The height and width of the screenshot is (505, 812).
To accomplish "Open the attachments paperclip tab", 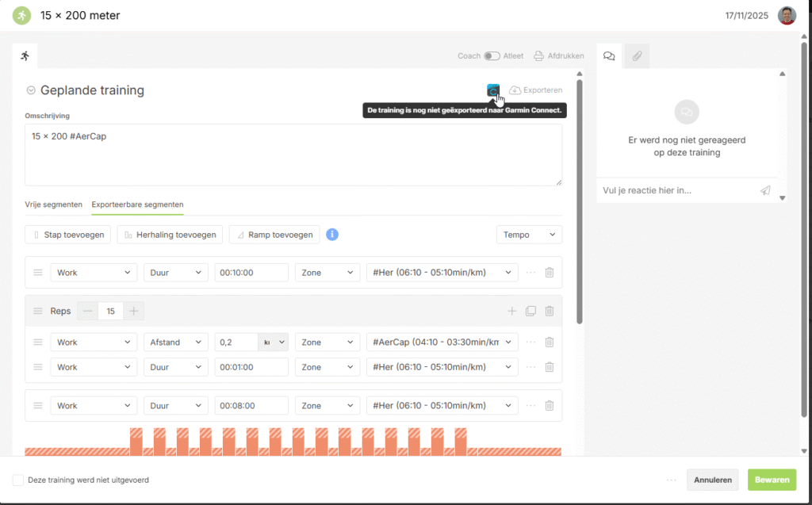I will tap(636, 55).
